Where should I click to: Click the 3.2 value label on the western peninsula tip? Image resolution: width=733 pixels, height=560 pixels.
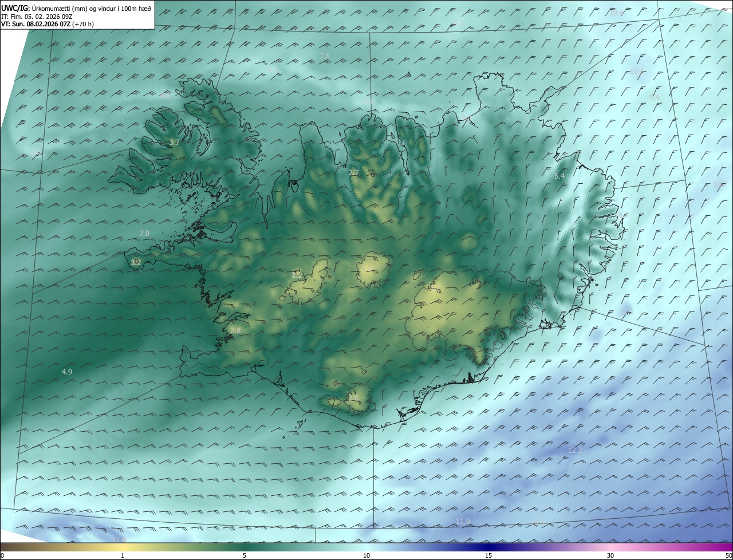point(136,263)
